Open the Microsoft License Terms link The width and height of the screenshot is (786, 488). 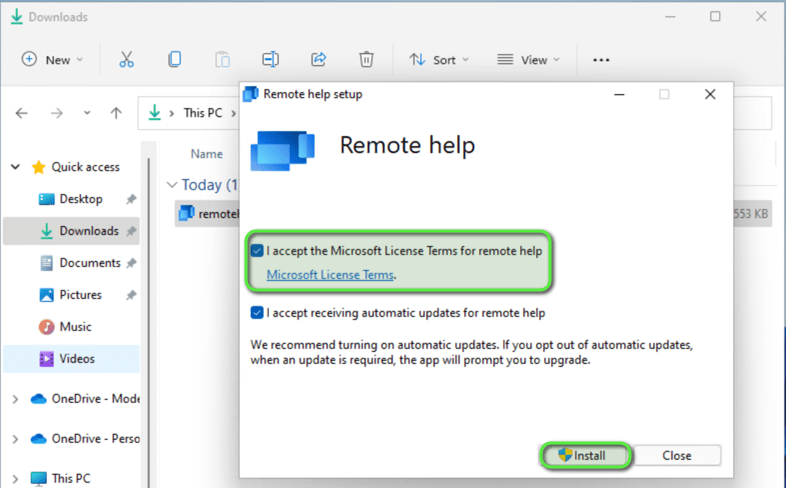330,275
